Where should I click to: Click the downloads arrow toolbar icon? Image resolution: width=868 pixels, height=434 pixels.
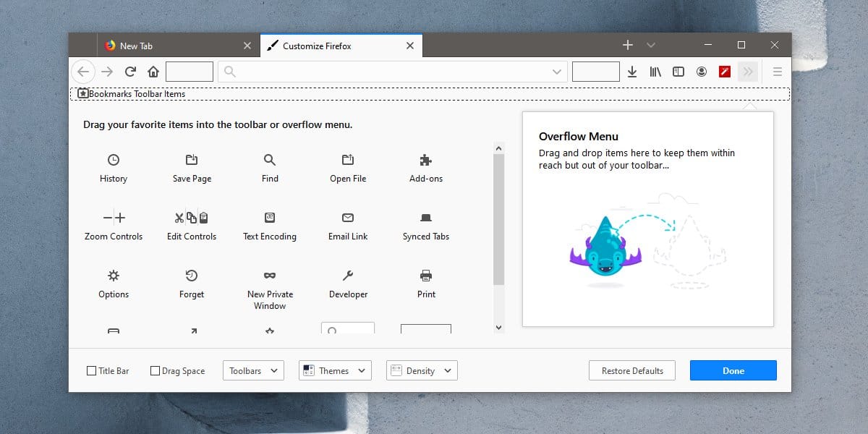[632, 72]
